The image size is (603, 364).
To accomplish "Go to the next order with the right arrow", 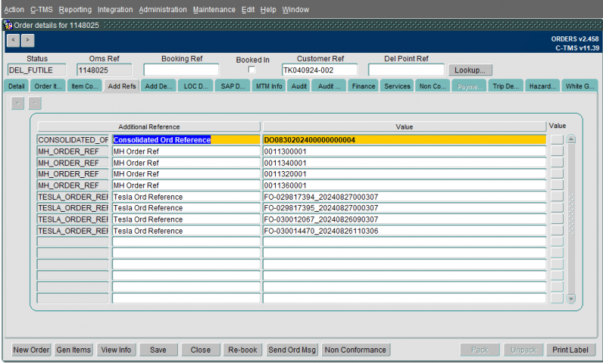I will (x=28, y=41).
